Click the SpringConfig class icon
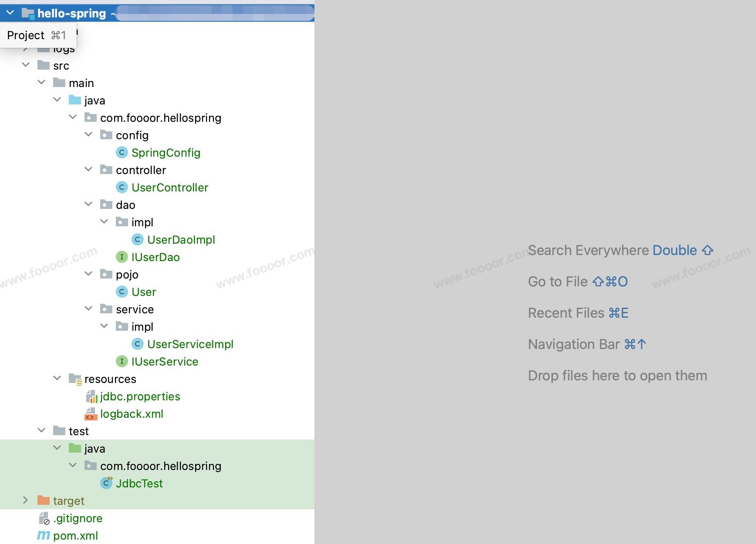The image size is (756, 544). coord(121,152)
